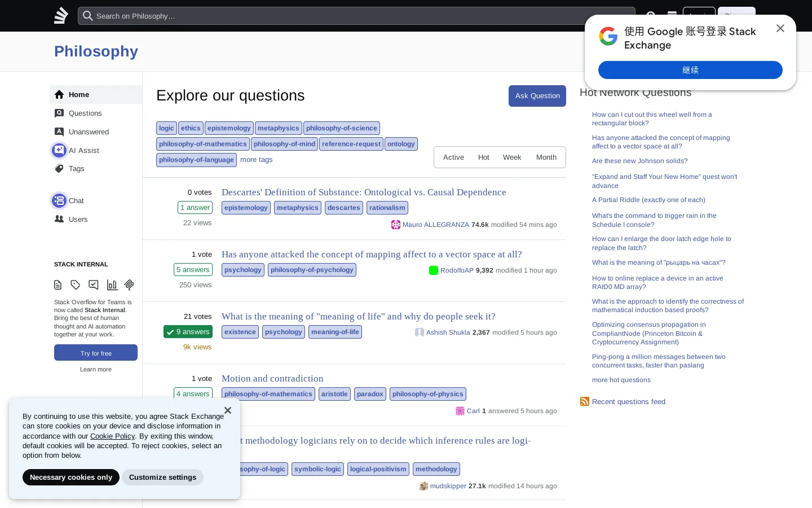812x508 pixels.
Task: Open Chat via its bubble icon
Action: (59, 200)
